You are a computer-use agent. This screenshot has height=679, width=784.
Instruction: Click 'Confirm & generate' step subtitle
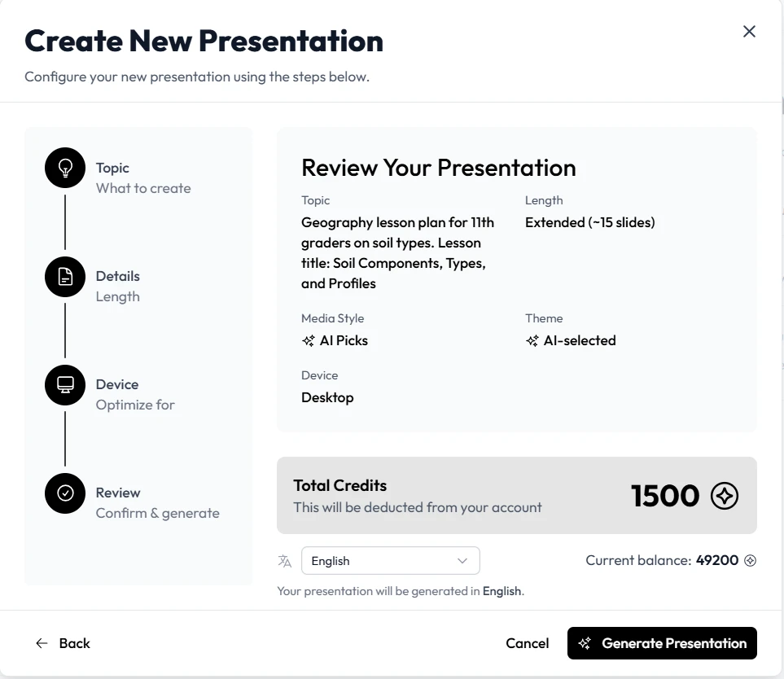[x=157, y=514]
